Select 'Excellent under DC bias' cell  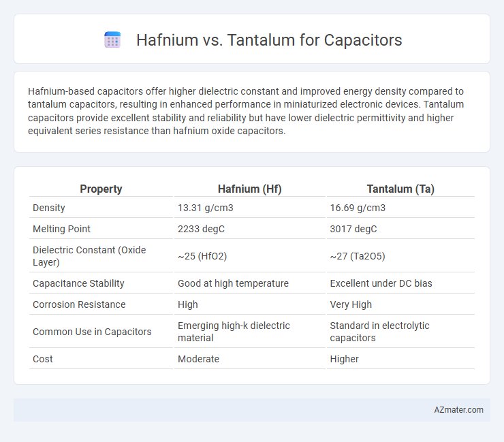click(x=381, y=283)
